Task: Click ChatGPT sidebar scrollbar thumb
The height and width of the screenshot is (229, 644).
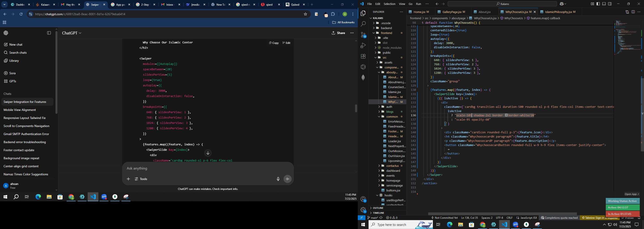Action: [57, 72]
